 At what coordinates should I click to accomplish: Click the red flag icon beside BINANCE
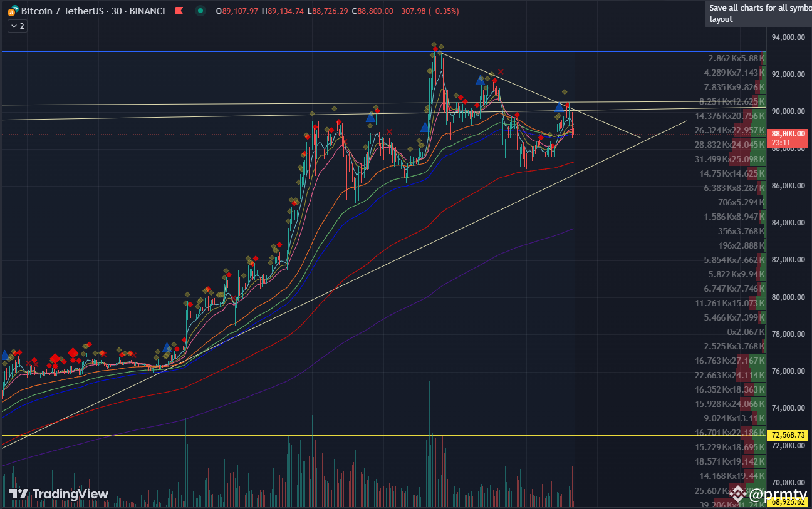(x=178, y=11)
